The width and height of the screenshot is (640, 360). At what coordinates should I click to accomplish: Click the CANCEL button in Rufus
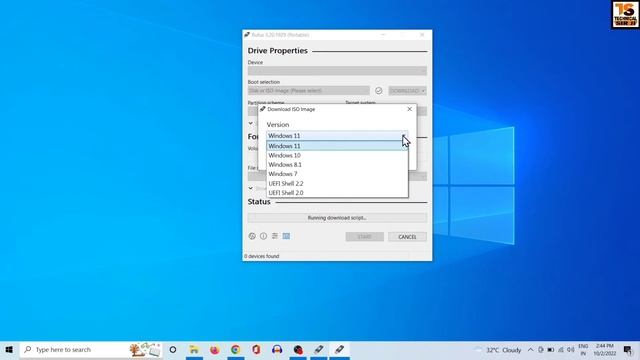pyautogui.click(x=407, y=237)
